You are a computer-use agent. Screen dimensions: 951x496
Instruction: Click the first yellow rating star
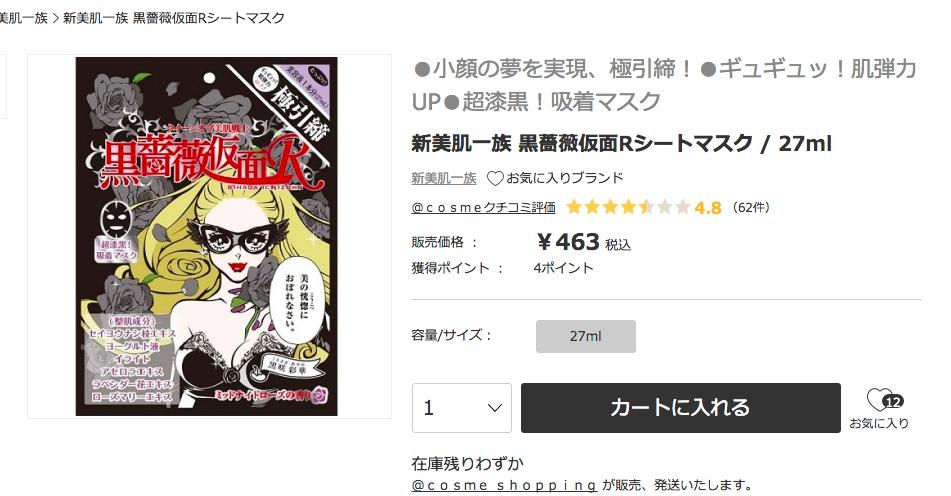click(x=574, y=207)
